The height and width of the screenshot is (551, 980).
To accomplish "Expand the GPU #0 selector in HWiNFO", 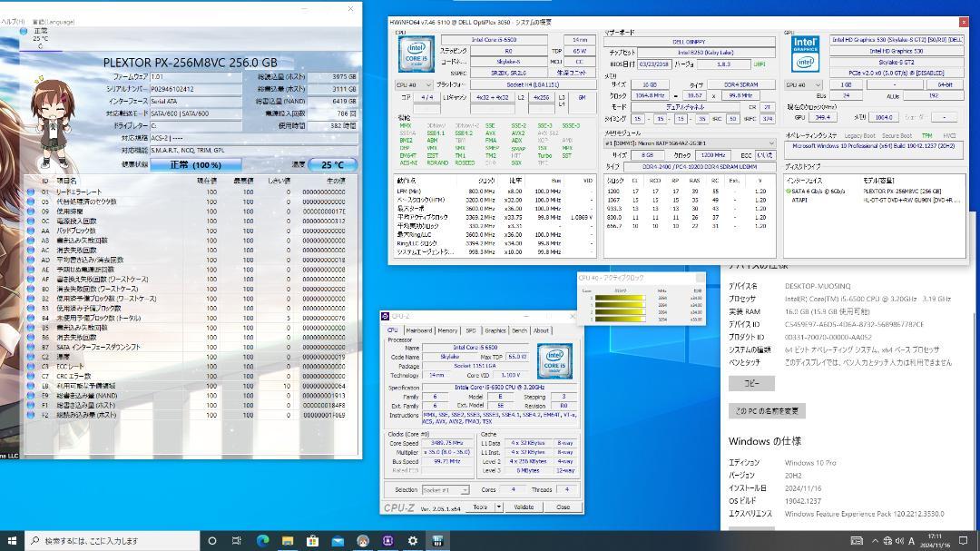I will click(803, 84).
